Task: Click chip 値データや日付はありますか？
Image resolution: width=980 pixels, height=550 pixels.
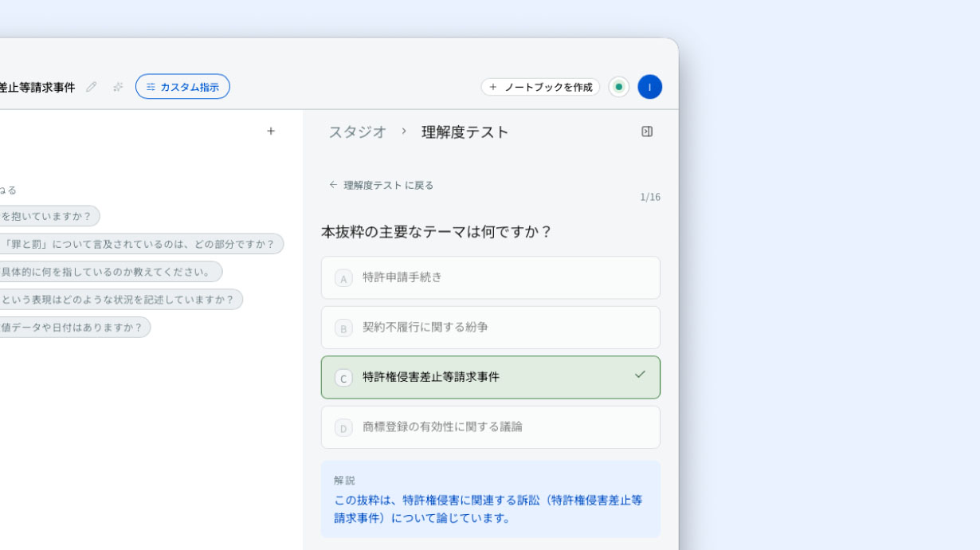Action: (x=73, y=328)
